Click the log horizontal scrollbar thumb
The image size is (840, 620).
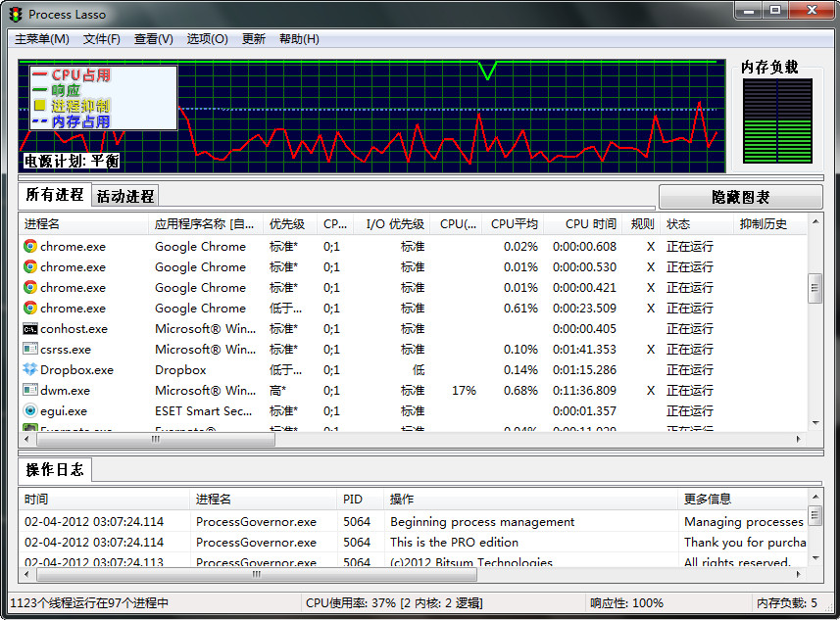(256, 574)
